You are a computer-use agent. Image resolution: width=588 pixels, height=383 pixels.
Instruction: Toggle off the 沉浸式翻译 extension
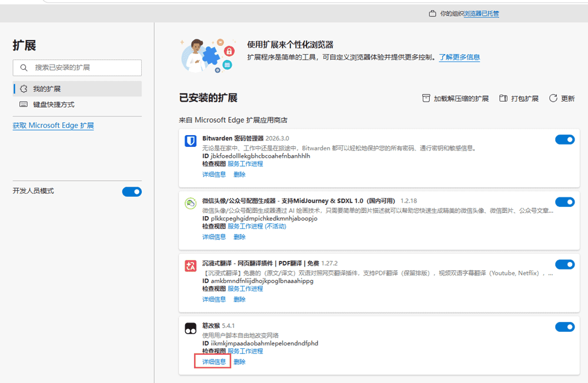point(564,265)
